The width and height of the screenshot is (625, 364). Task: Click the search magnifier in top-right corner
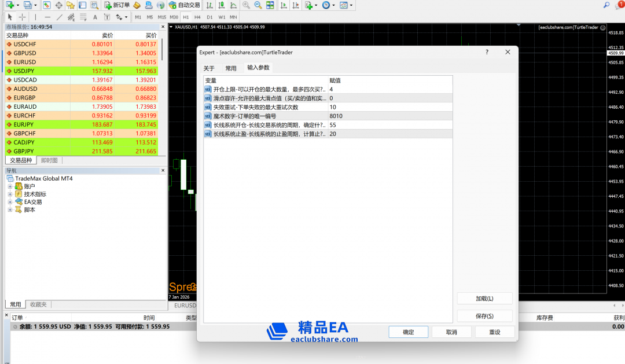pyautogui.click(x=606, y=5)
